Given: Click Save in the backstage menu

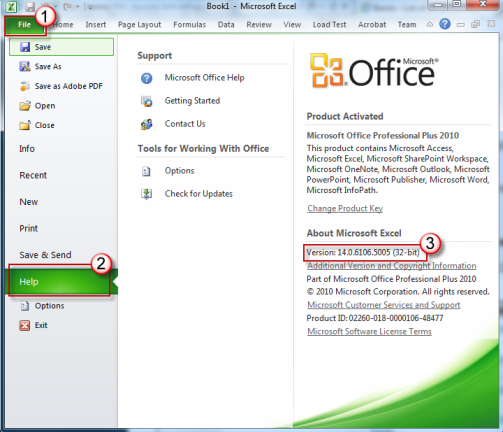Looking at the screenshot, I should coord(61,47).
